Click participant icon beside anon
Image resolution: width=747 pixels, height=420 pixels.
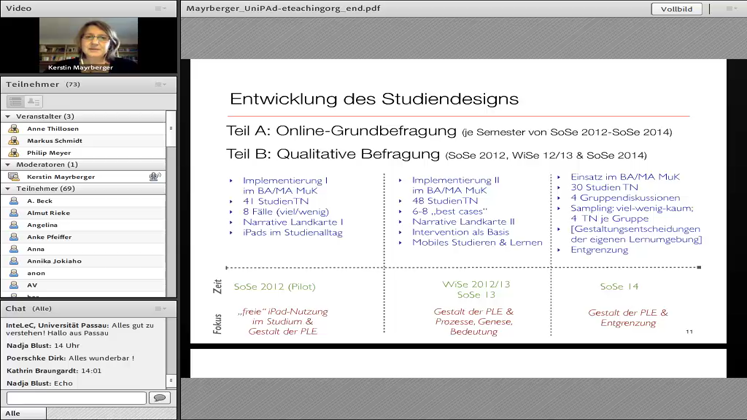(14, 273)
